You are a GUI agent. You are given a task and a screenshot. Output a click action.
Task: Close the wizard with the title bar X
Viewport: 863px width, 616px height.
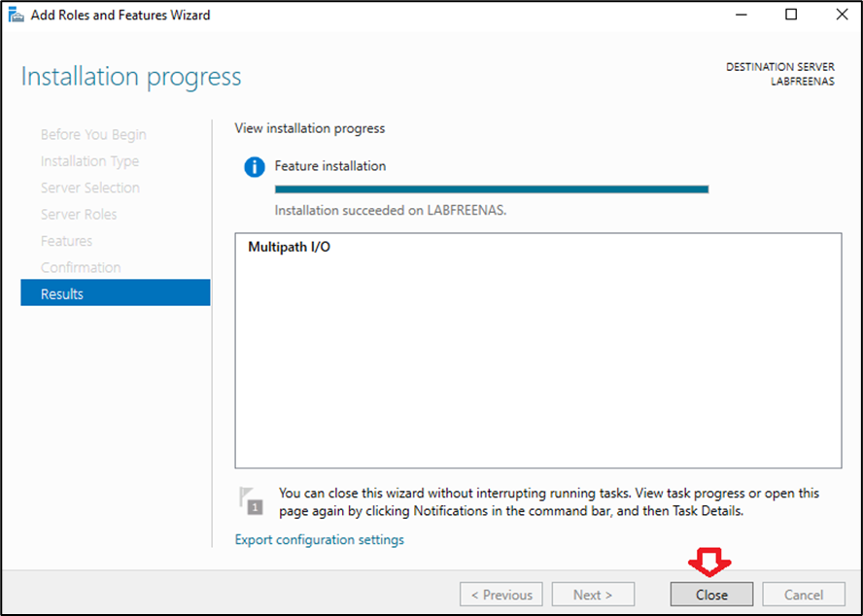click(841, 15)
